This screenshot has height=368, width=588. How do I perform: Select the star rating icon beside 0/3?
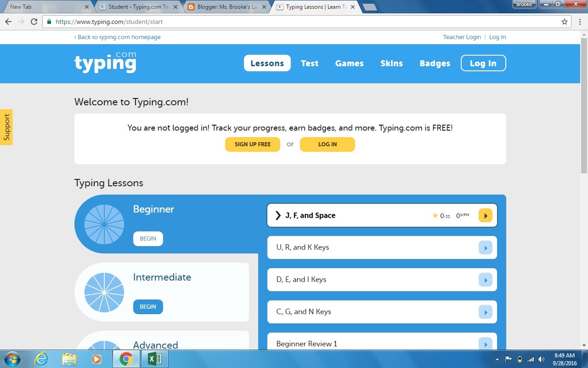click(x=435, y=215)
